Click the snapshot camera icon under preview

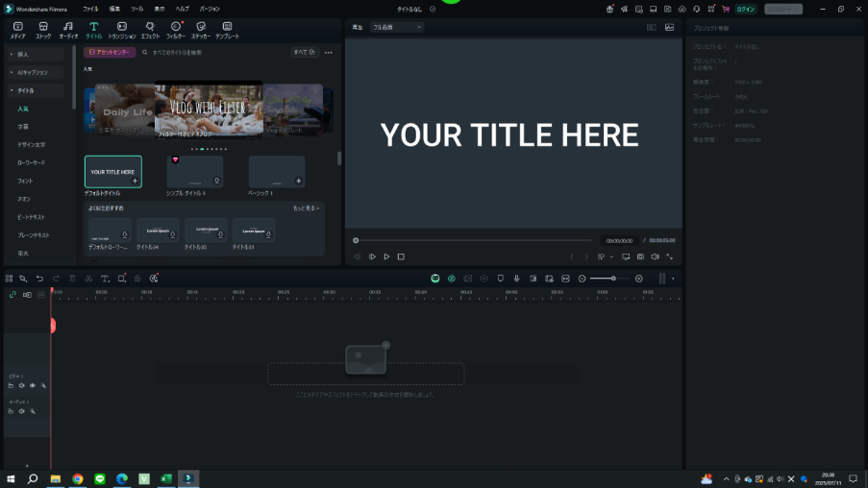(640, 256)
